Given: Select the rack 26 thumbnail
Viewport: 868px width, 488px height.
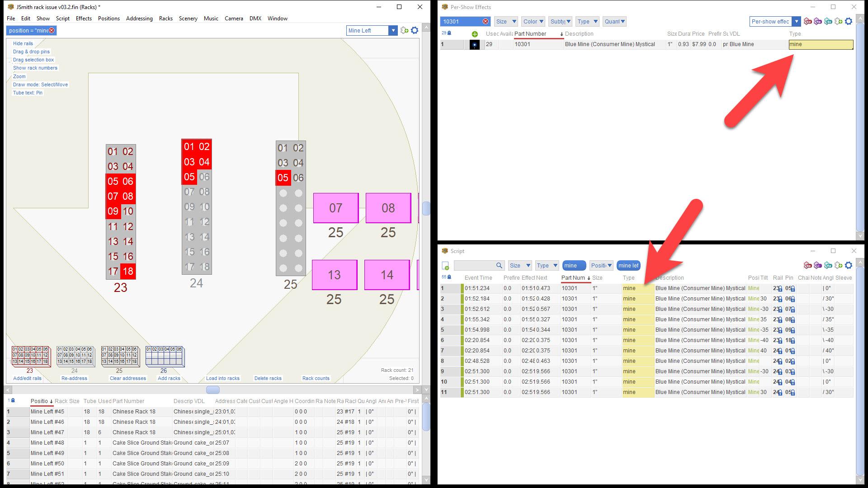Looking at the screenshot, I should pyautogui.click(x=164, y=357).
